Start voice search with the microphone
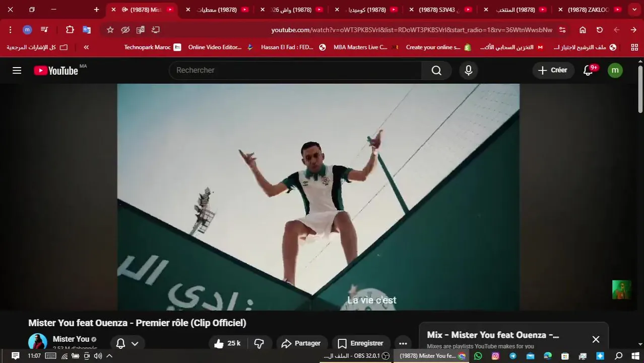This screenshot has width=644, height=363. coord(468,71)
